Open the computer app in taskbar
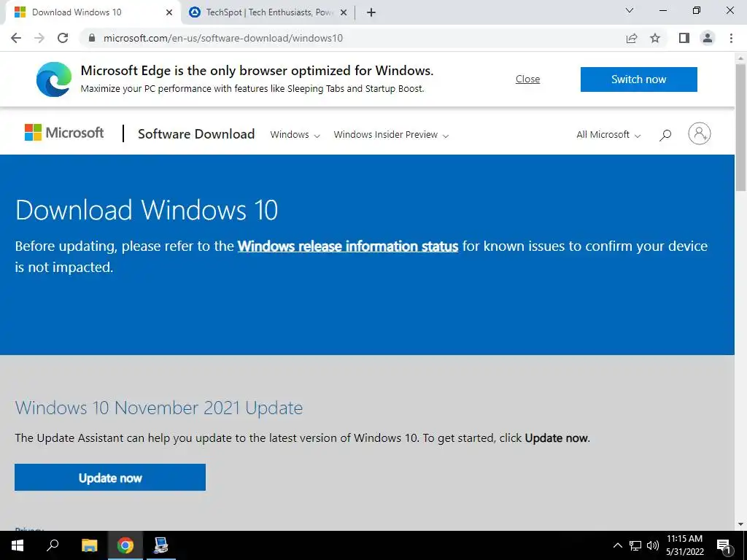Viewport: 747px width, 560px height. [161, 545]
